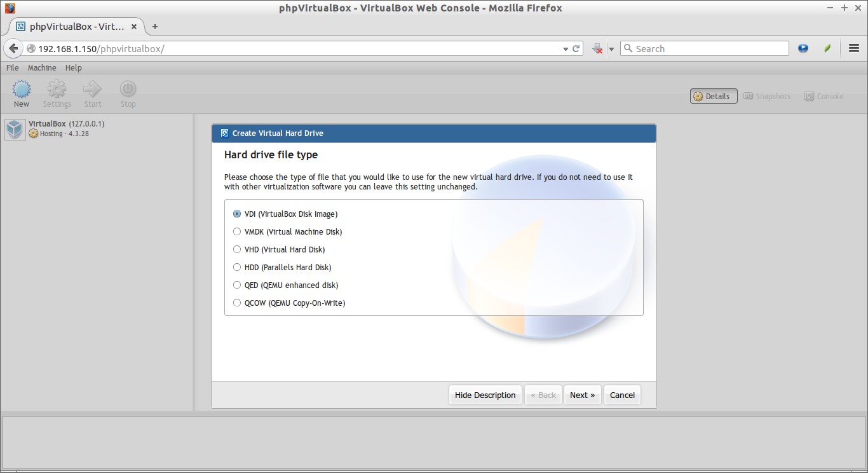Open the Machine menu
The image size is (868, 473).
[x=42, y=67]
